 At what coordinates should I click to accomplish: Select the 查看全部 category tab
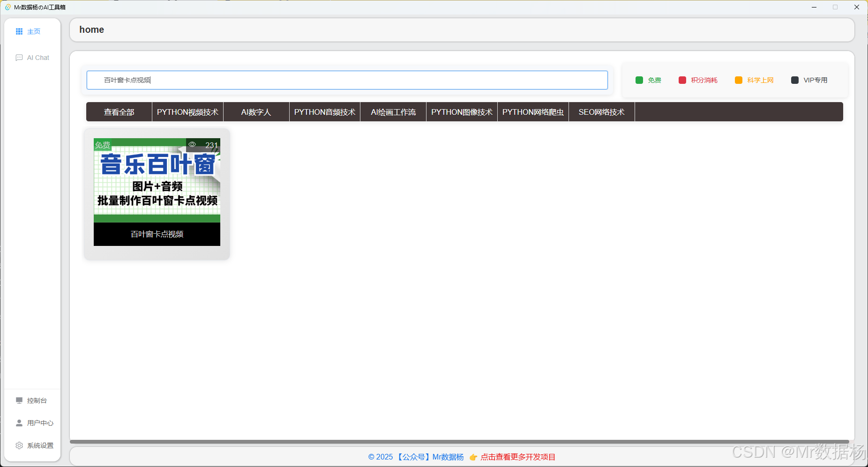click(x=119, y=112)
